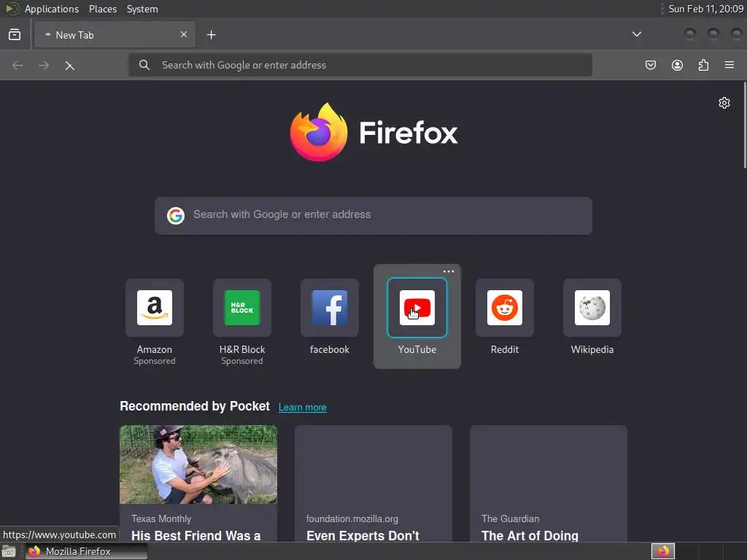
Task: Open the H&R Block shortcut tile
Action: pos(242,308)
